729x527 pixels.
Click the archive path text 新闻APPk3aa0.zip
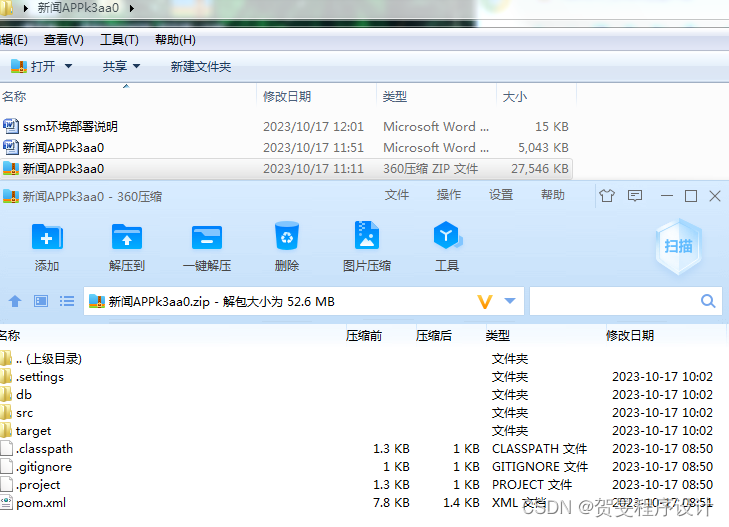159,302
